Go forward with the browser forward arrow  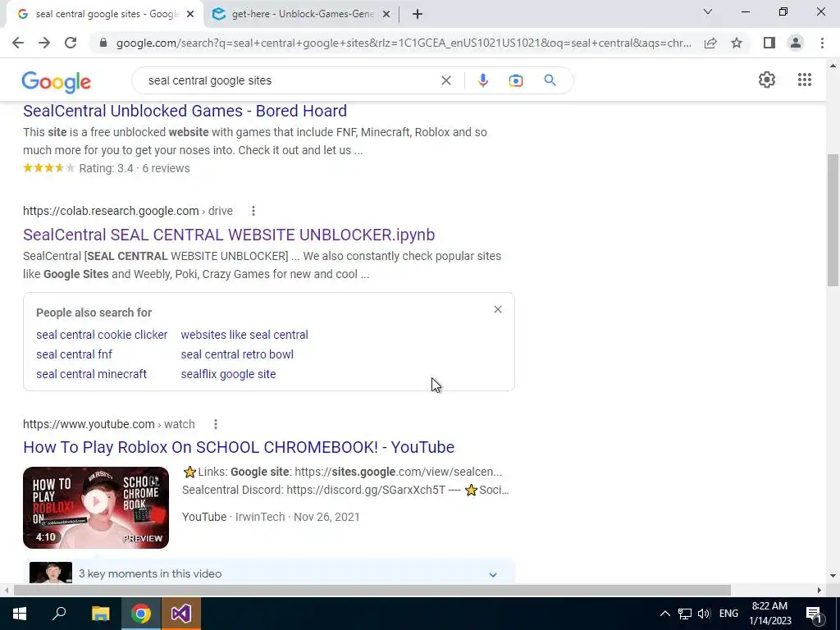[x=44, y=43]
